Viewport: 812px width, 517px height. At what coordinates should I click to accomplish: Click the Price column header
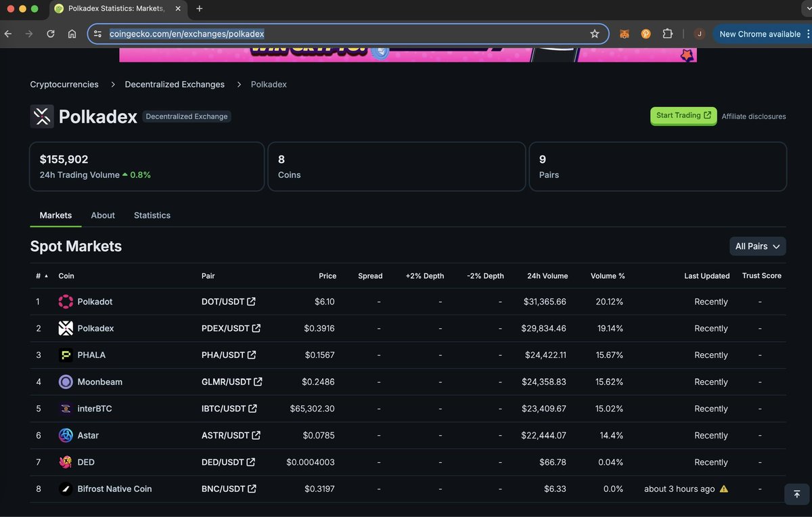click(328, 275)
